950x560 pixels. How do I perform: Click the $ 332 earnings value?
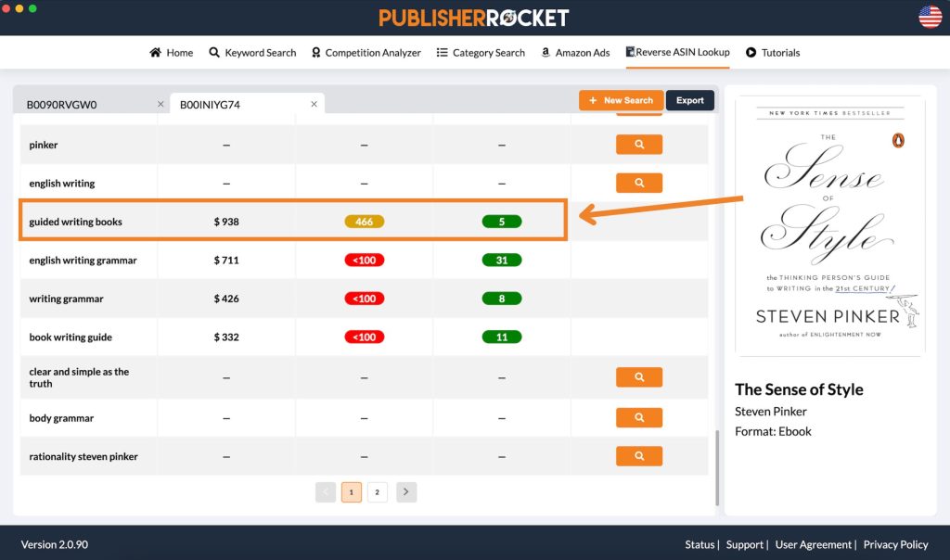[x=226, y=337]
